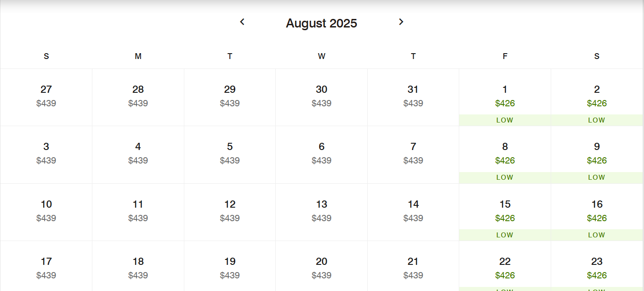Select Thursday July 31 date
The width and height of the screenshot is (644, 291).
pos(413,97)
